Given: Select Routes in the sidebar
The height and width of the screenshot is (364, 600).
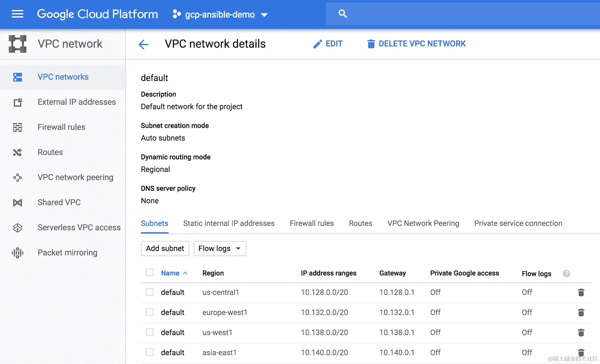Looking at the screenshot, I should (63, 153).
